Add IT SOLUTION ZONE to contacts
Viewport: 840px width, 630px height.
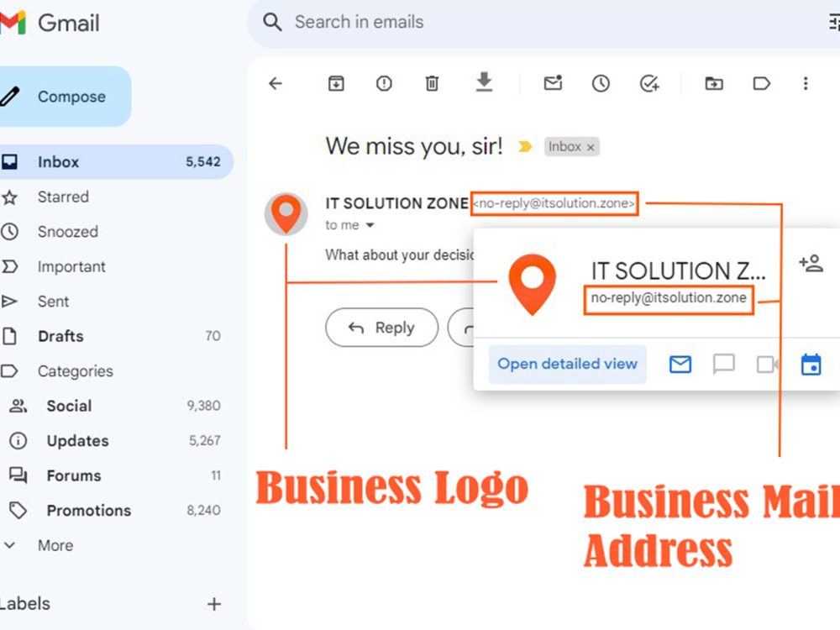point(811,263)
